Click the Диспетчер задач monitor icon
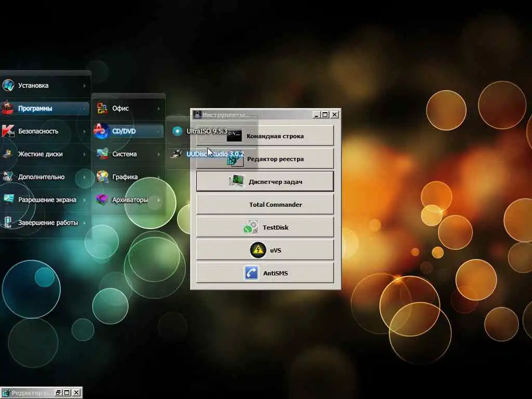The image size is (532, 399). (237, 181)
